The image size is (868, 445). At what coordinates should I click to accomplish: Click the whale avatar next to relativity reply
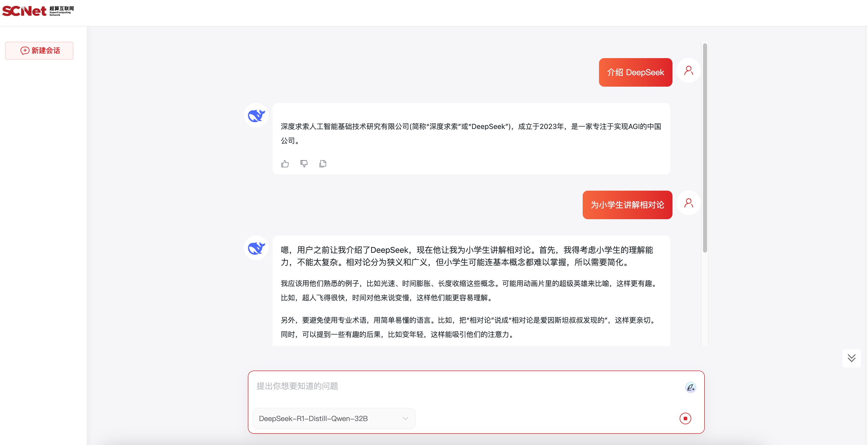(x=256, y=248)
